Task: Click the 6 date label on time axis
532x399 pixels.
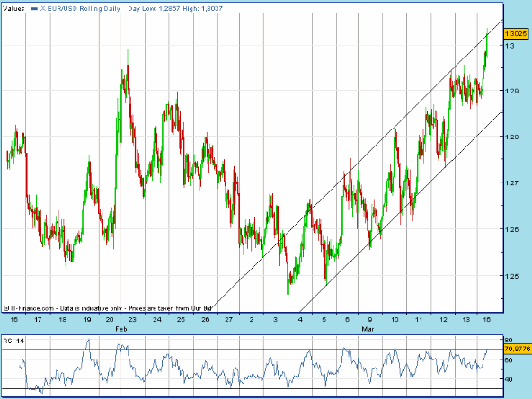Action: pyautogui.click(x=347, y=319)
